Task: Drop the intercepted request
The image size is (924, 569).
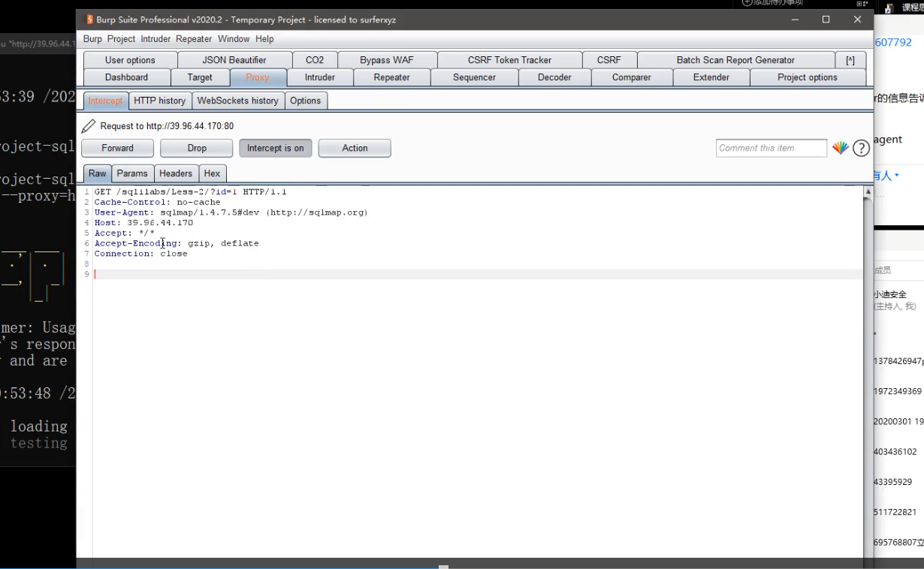Action: (x=196, y=148)
